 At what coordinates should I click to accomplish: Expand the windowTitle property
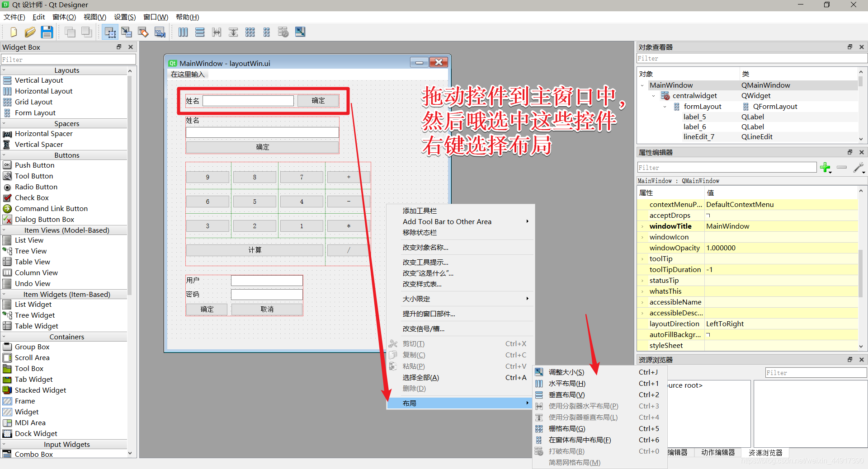click(642, 226)
